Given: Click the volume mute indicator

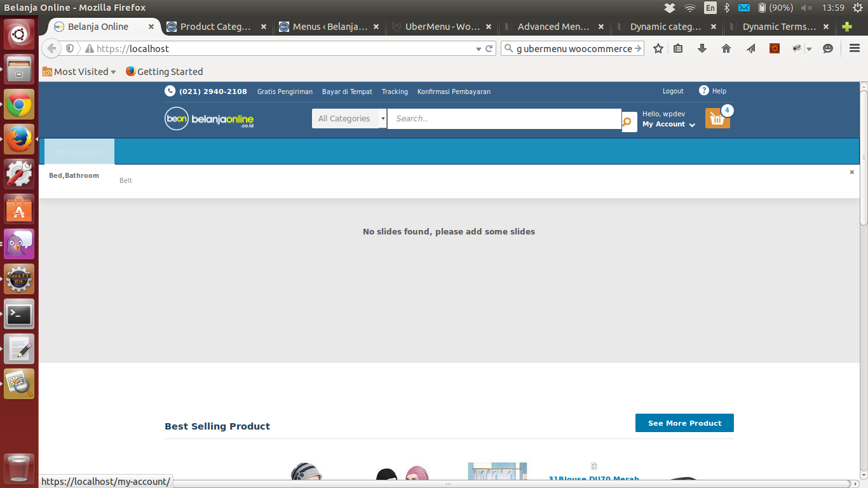Looking at the screenshot, I should [x=806, y=8].
